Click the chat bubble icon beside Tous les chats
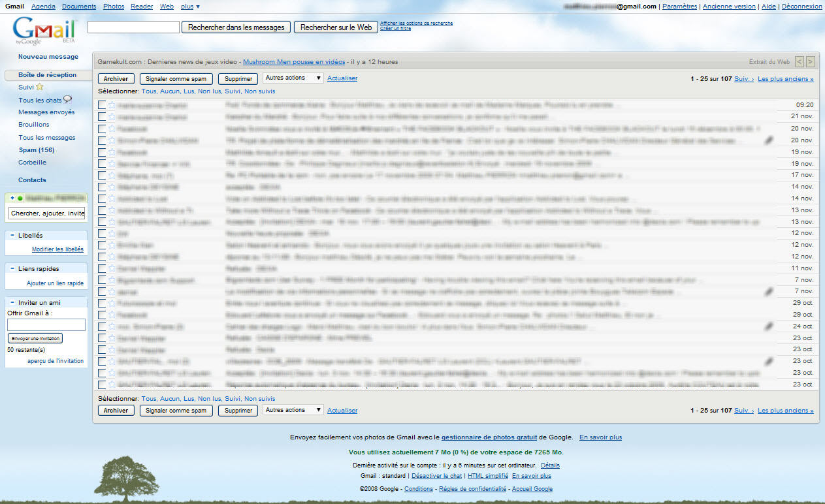Image resolution: width=825 pixels, height=504 pixels. point(67,100)
